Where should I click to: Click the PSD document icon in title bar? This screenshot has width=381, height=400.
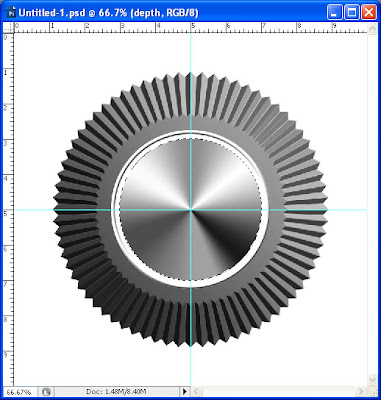[x=12, y=13]
